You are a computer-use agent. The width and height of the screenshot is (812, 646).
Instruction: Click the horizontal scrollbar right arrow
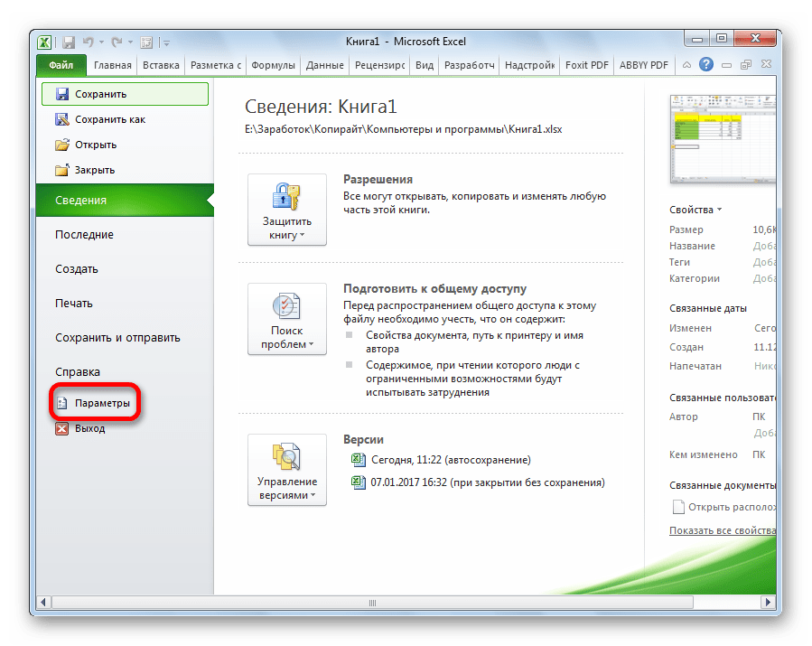pos(768,602)
